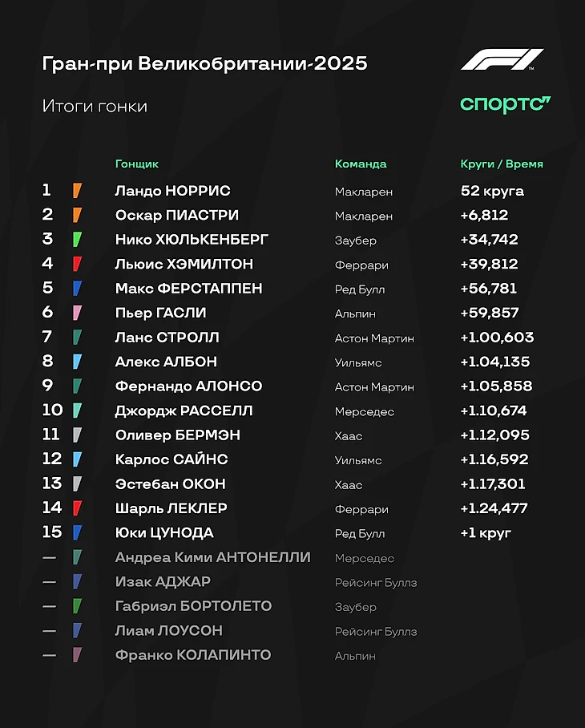Select the retired driver Франко КОЛАПИНТО
Image resolution: width=585 pixels, height=728 pixels.
coord(193,655)
